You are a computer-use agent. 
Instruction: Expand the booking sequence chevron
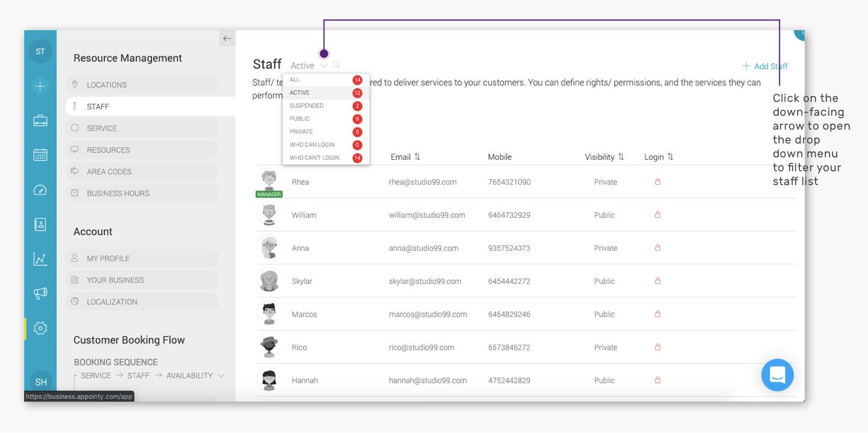coord(221,376)
